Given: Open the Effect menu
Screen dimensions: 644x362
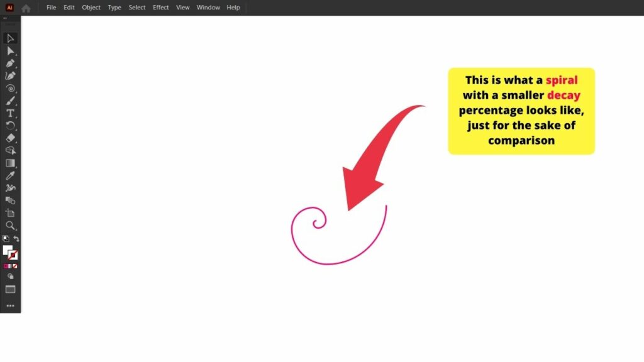Looking at the screenshot, I should [x=160, y=7].
